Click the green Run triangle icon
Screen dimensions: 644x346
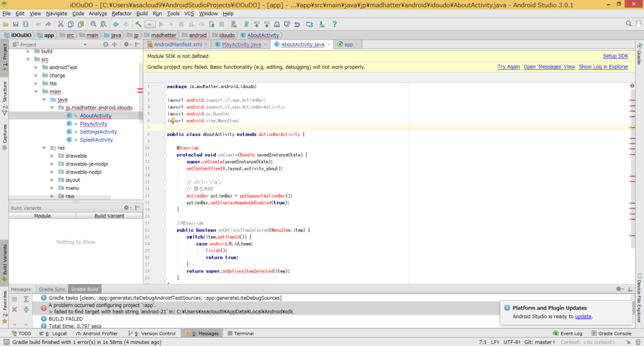click(161, 25)
